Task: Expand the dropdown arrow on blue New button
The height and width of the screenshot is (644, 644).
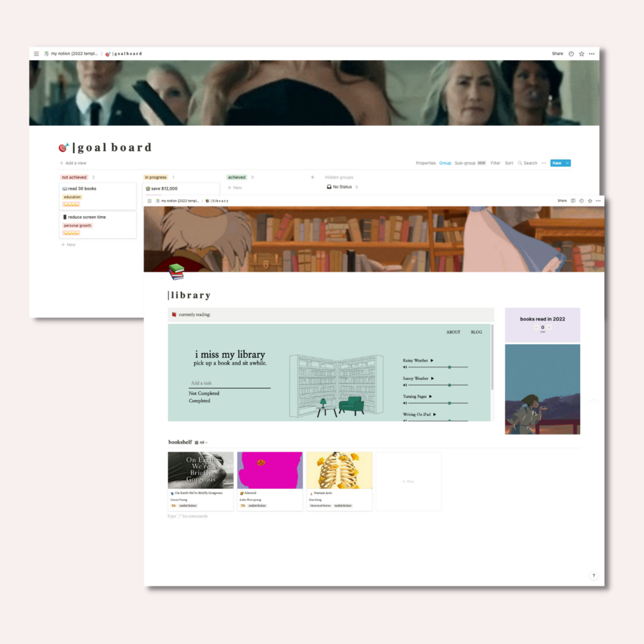Action: click(568, 163)
